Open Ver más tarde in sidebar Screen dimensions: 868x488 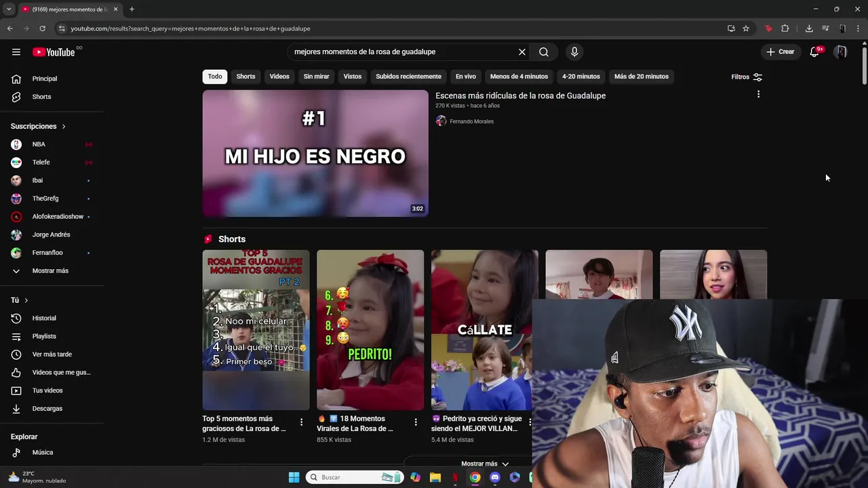[x=52, y=354]
